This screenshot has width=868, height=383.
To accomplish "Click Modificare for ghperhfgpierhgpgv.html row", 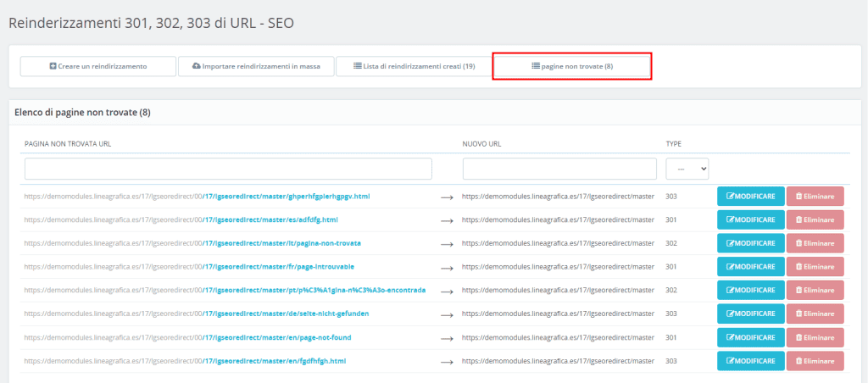I will pos(751,197).
